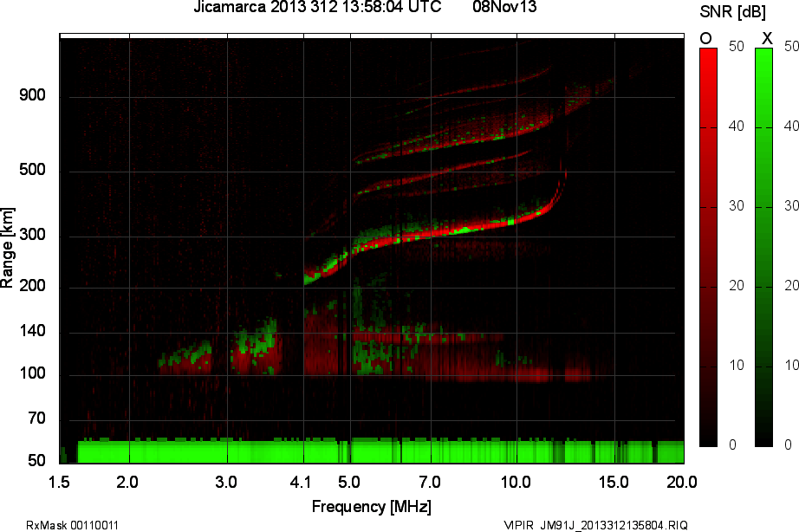This screenshot has height=532, width=799.
Task: Click the green X-mode SNR color bar
Action: 763,247
